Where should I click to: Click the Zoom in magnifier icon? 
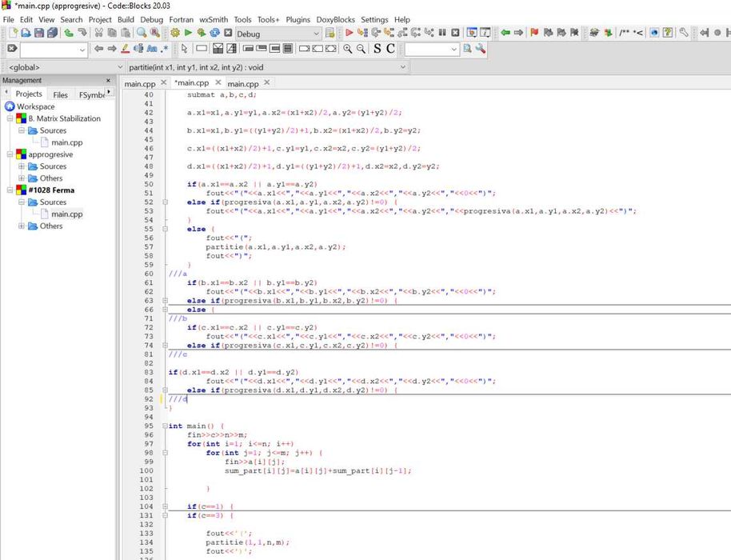click(348, 50)
